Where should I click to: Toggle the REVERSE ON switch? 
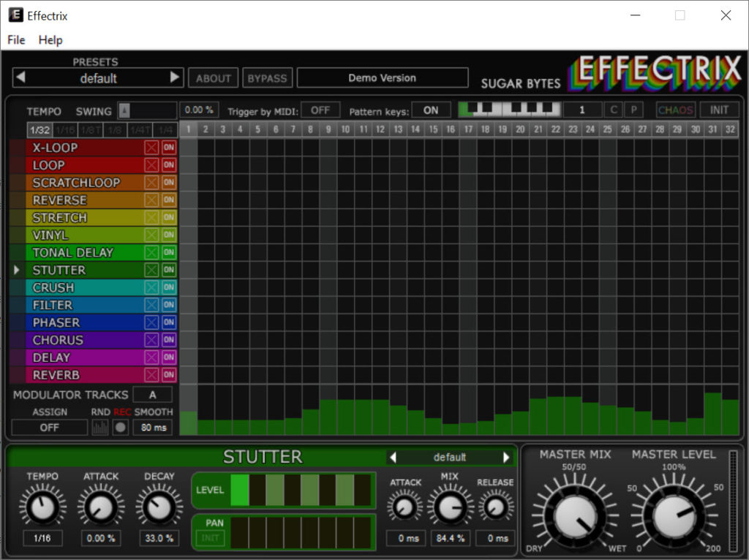click(169, 200)
